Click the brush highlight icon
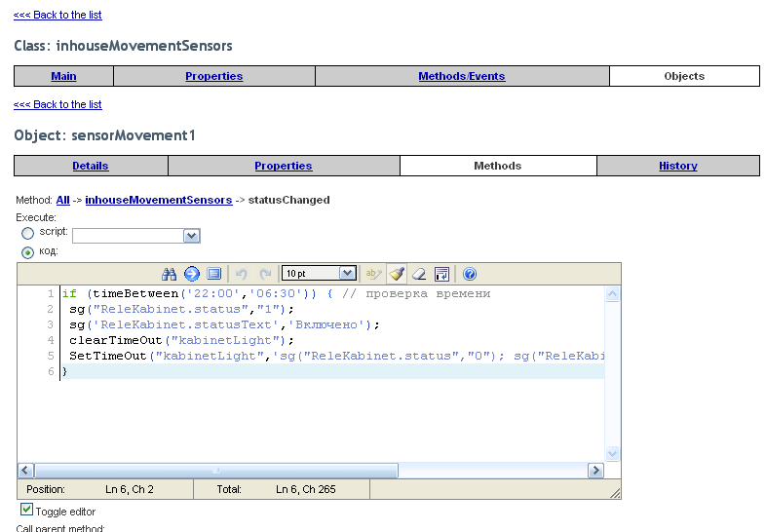Screen dimensions: 766x532 [397, 274]
